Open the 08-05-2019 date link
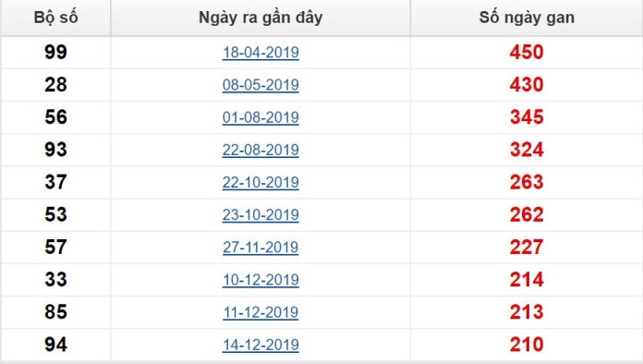The image size is (643, 364). click(x=261, y=85)
